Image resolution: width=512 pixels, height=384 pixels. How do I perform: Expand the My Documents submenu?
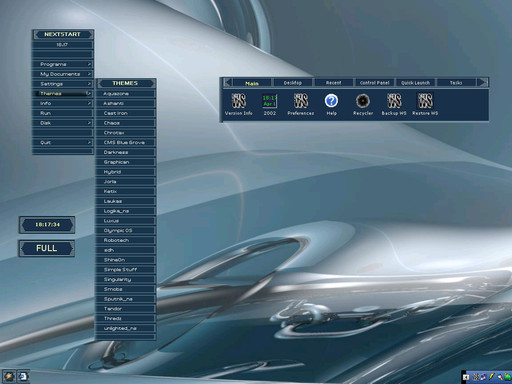(x=63, y=74)
